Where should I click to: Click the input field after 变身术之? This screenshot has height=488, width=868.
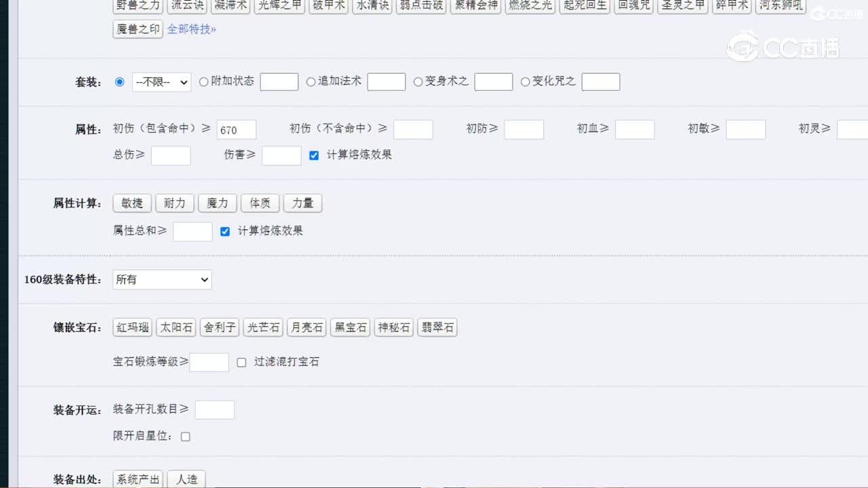click(494, 82)
